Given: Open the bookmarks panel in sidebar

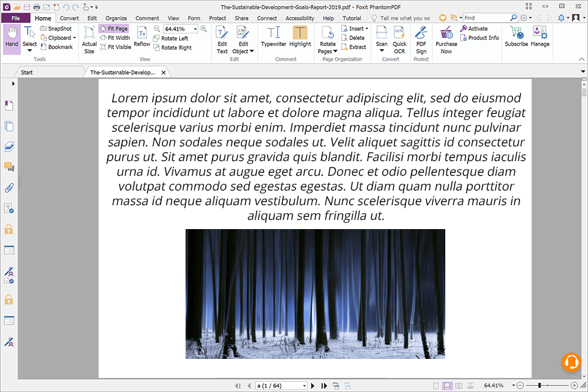Looking at the screenshot, I should click(x=9, y=106).
